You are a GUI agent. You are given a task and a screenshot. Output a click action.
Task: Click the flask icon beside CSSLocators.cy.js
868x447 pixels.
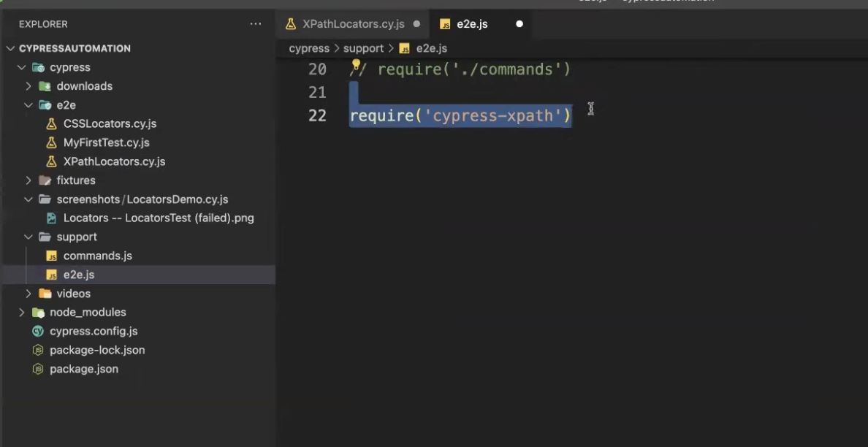(x=51, y=124)
